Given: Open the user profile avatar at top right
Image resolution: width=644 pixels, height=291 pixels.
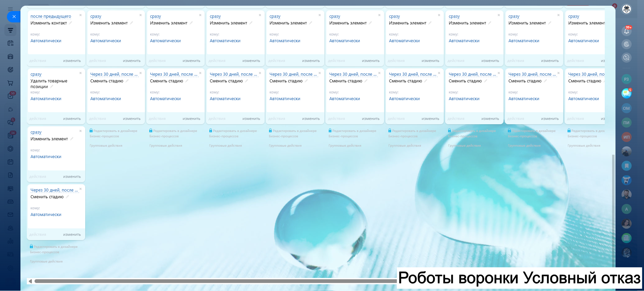Looking at the screenshot, I should pyautogui.click(x=626, y=9).
